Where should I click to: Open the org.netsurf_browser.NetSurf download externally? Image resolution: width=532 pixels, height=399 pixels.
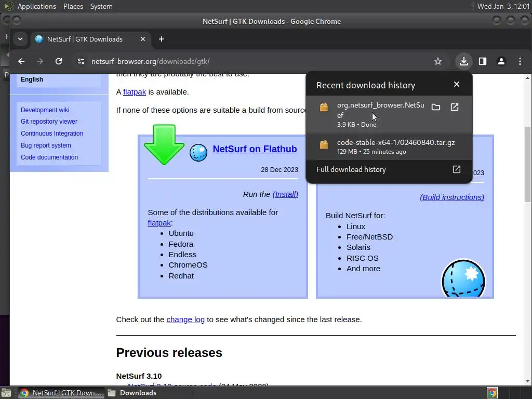pyautogui.click(x=455, y=107)
